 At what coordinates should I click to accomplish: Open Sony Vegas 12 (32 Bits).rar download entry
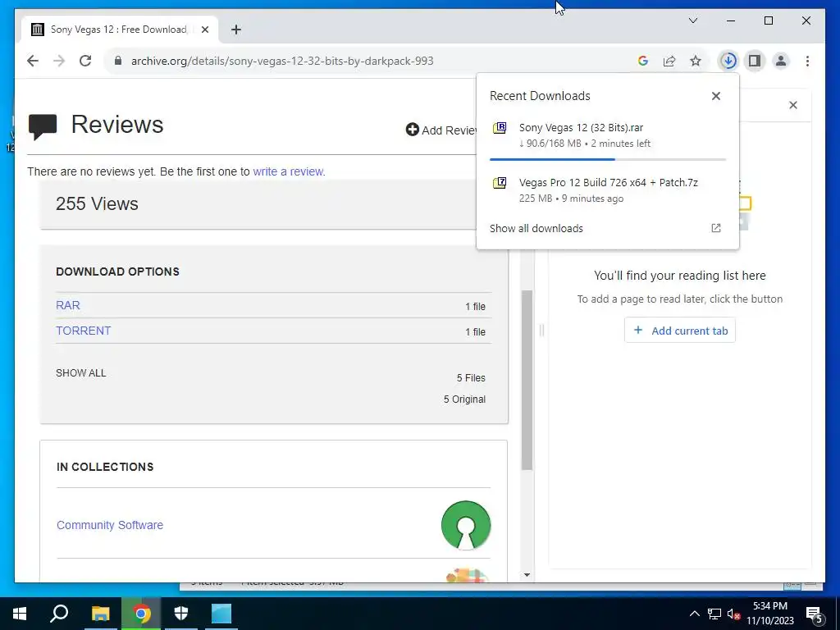(608, 135)
